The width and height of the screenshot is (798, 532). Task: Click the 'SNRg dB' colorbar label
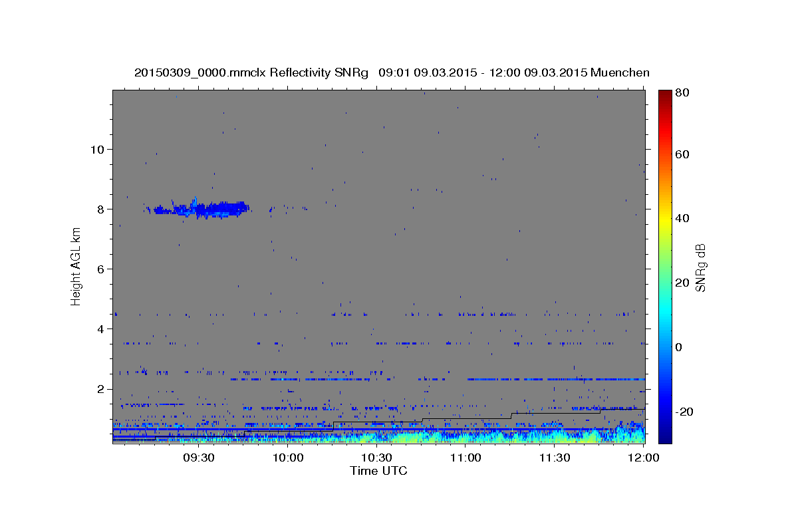click(700, 267)
